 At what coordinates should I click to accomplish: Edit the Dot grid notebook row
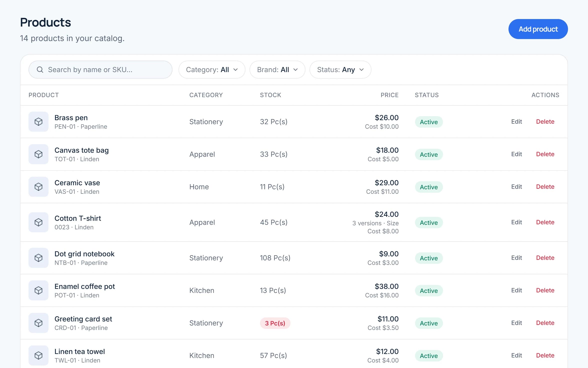516,258
